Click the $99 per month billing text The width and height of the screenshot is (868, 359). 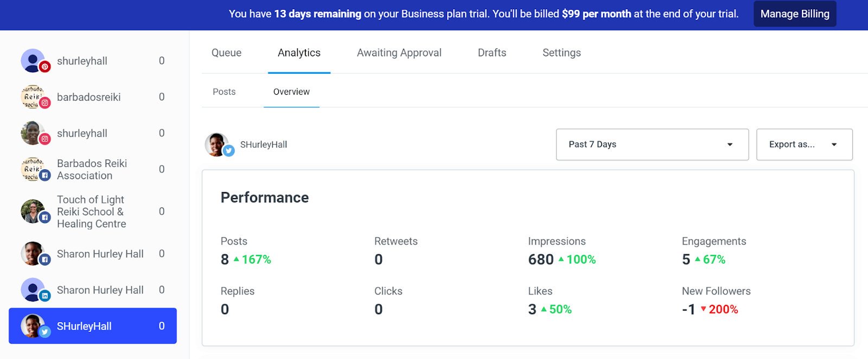(x=596, y=14)
